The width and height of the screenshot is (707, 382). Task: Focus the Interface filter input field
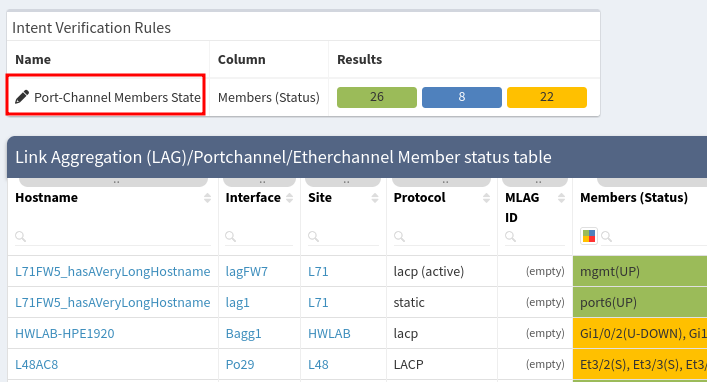point(259,236)
